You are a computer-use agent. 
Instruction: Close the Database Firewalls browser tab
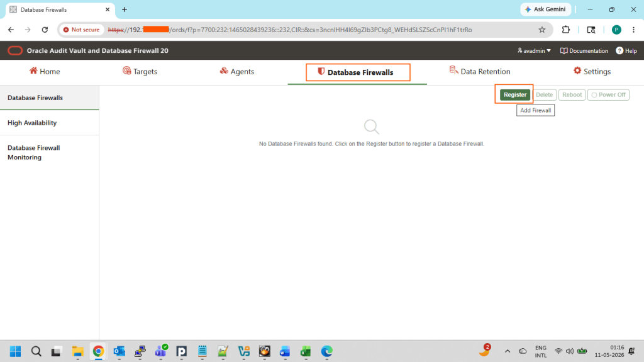point(108,9)
